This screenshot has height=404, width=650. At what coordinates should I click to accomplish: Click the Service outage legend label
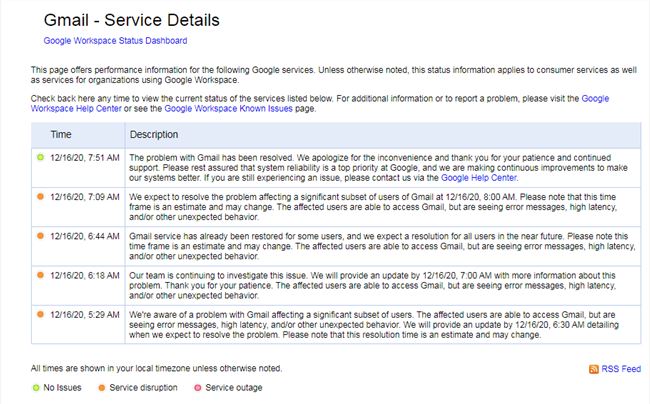[234, 388]
